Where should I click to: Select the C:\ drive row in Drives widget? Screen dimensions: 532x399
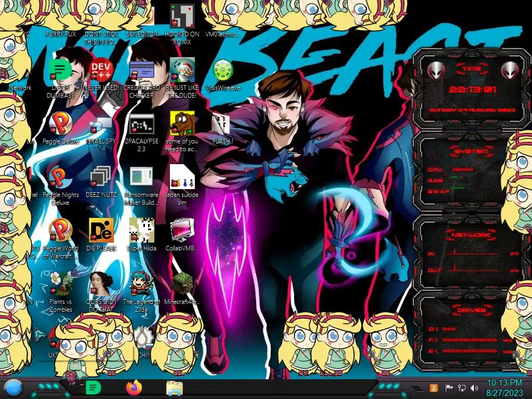(x=443, y=329)
